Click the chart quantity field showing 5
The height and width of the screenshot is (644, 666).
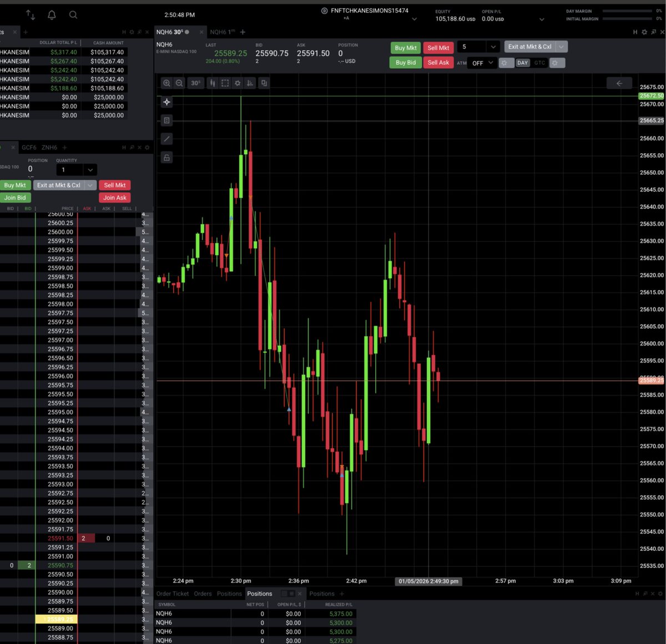coord(472,47)
